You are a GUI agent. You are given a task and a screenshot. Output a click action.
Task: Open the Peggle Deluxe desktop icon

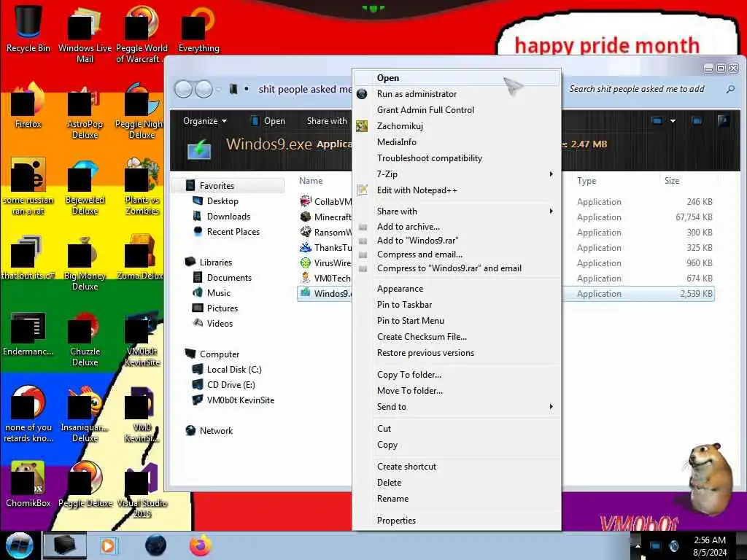[x=85, y=484]
